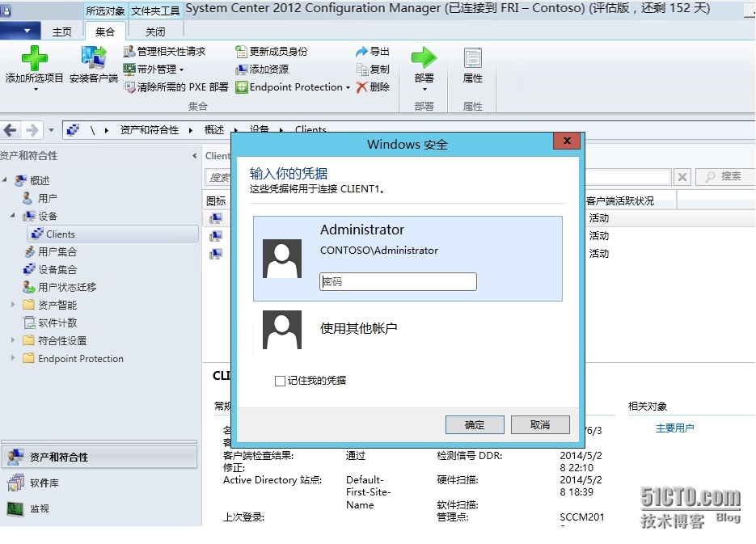Open the 资产和符合性 workspace button
The height and width of the screenshot is (544, 756).
(99, 457)
